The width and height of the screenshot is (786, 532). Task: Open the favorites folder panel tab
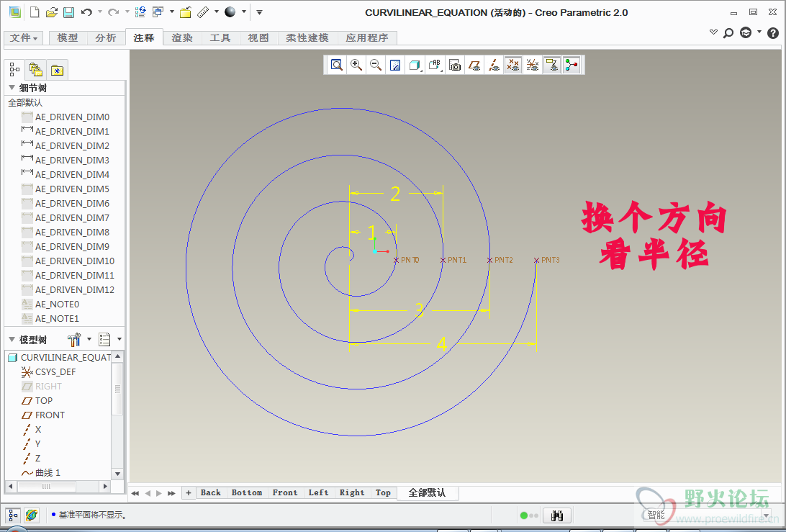tap(57, 70)
